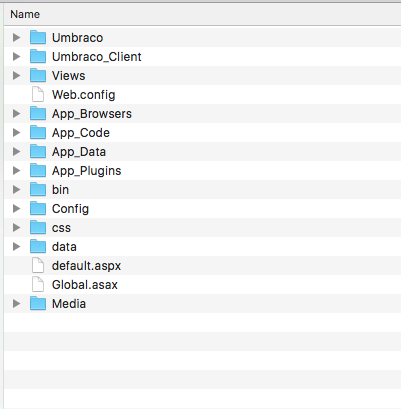This screenshot has width=401, height=409.
Task: Select the bin folder icon
Action: coord(38,190)
